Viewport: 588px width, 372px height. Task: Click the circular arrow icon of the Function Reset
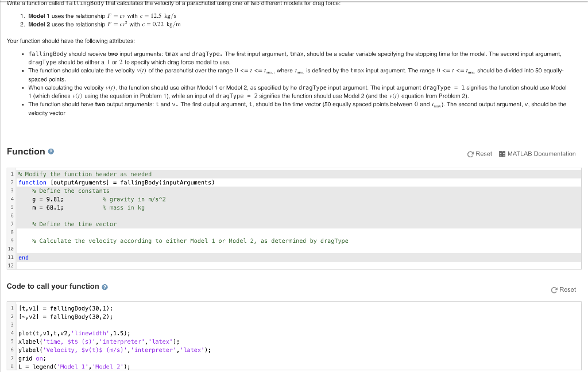point(470,154)
